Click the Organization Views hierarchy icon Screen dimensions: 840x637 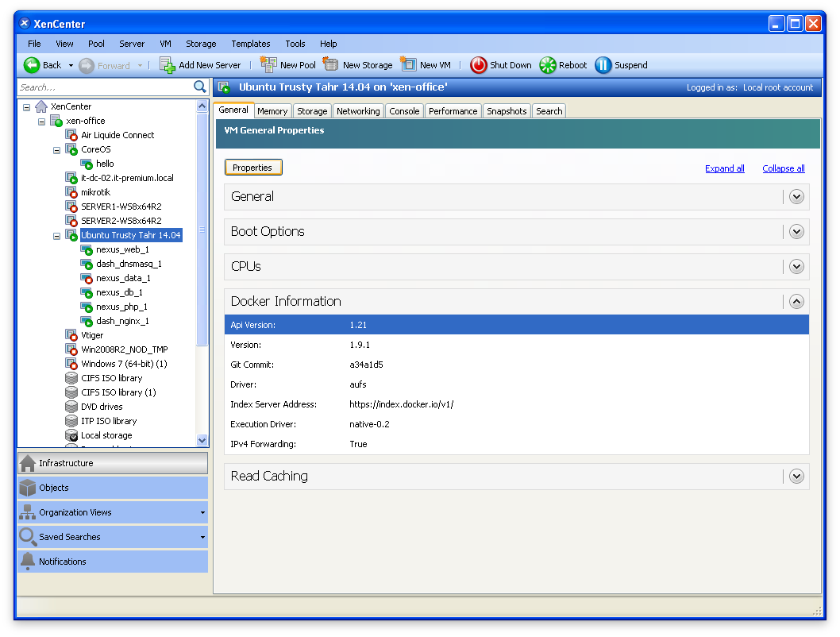pos(27,512)
